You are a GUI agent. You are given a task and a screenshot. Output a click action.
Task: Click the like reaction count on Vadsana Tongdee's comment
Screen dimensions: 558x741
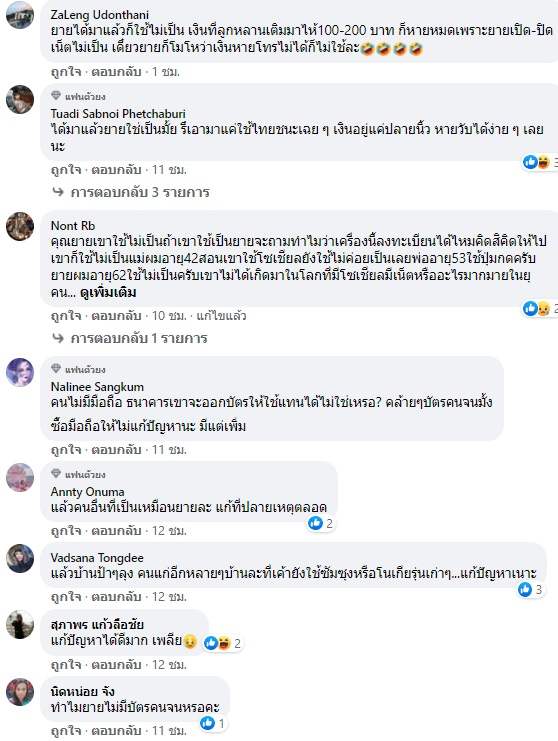pyautogui.click(x=538, y=589)
